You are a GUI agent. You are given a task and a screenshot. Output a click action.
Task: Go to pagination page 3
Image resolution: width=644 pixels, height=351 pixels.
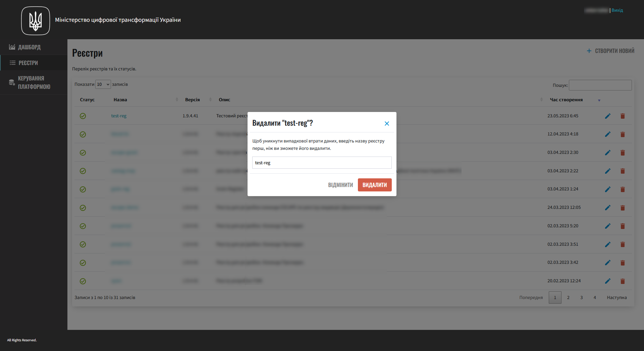coord(582,297)
